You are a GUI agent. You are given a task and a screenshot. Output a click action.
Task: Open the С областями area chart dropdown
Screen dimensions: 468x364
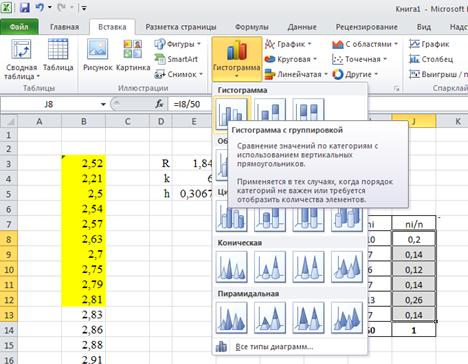click(x=365, y=44)
